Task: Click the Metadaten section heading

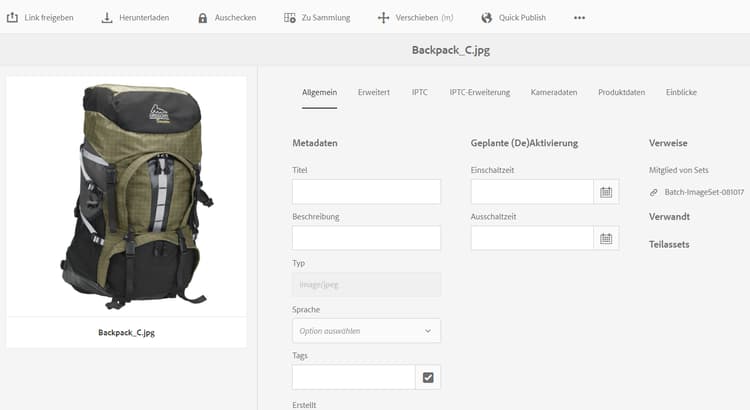Action: pyautogui.click(x=315, y=143)
